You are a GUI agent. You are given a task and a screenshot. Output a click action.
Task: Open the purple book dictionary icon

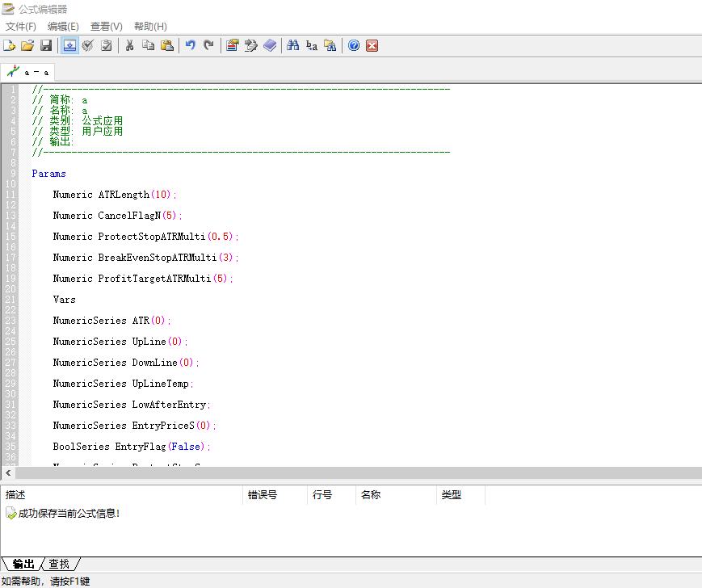270,46
